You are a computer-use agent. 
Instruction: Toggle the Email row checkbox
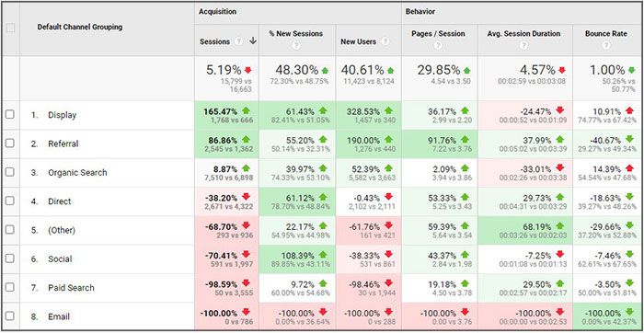point(10,316)
